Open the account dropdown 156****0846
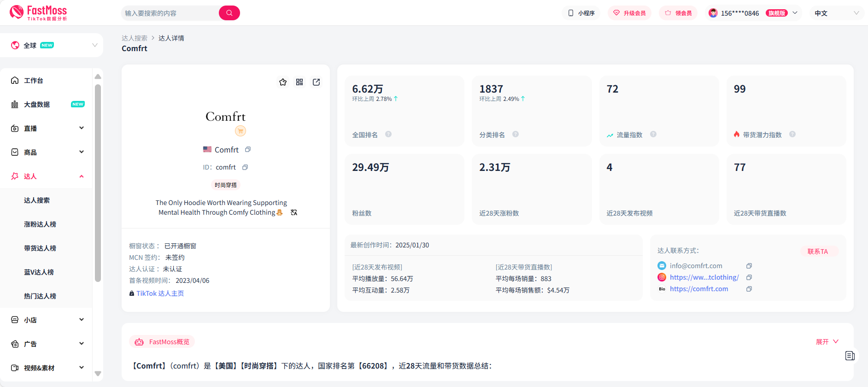Image resolution: width=868 pixels, height=387 pixels. 753,13
